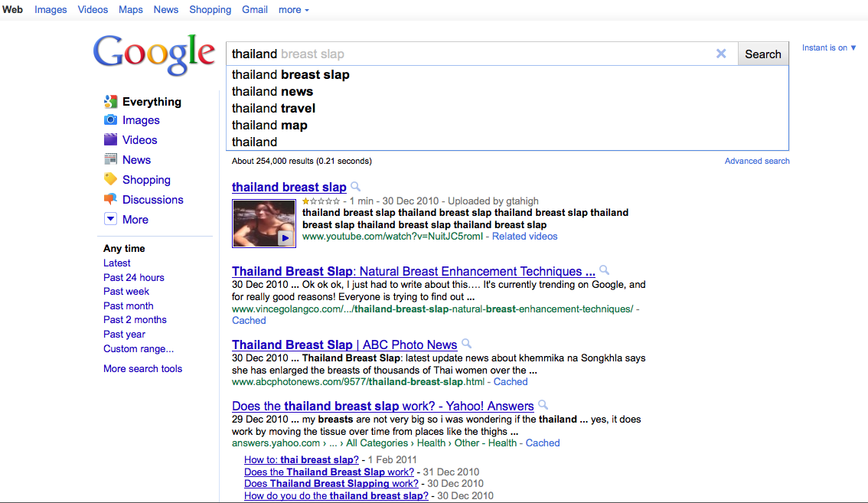Click the Search button
The height and width of the screenshot is (503, 868).
click(763, 54)
